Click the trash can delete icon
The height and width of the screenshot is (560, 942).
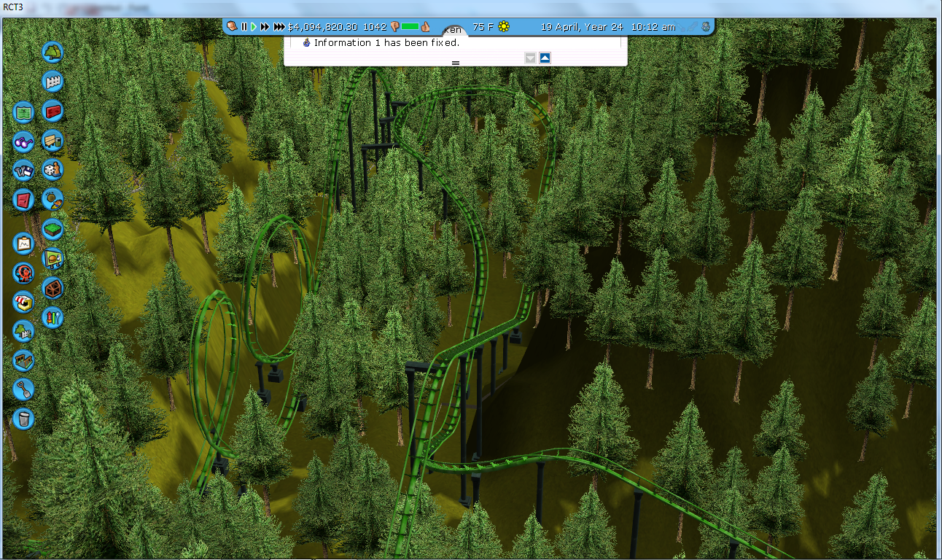(x=23, y=419)
